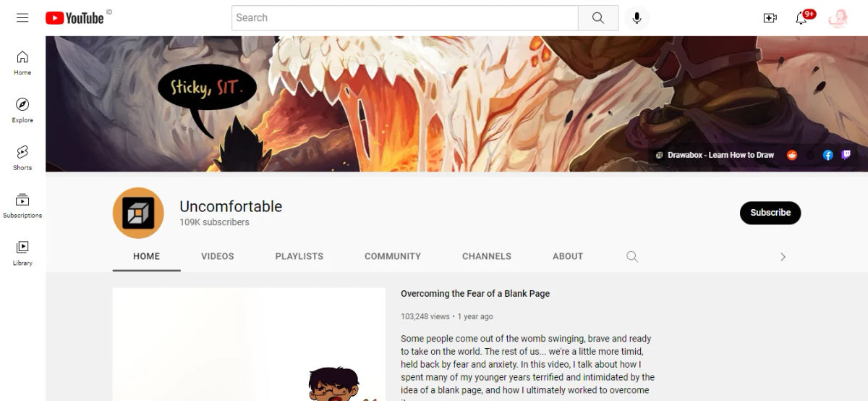Go to YouTube home via logo

point(75,18)
